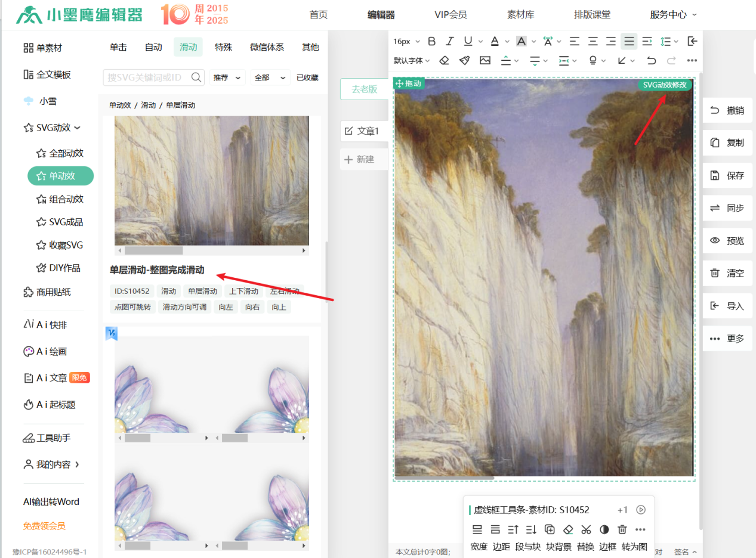This screenshot has height=558, width=756.
Task: Switch to 单击 tab
Action: click(x=118, y=47)
